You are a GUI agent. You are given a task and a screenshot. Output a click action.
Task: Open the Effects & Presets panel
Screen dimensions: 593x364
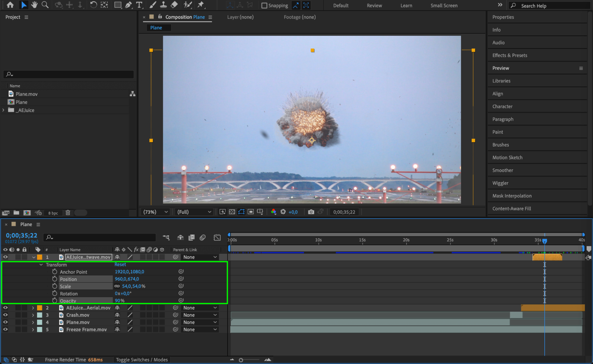(x=509, y=55)
